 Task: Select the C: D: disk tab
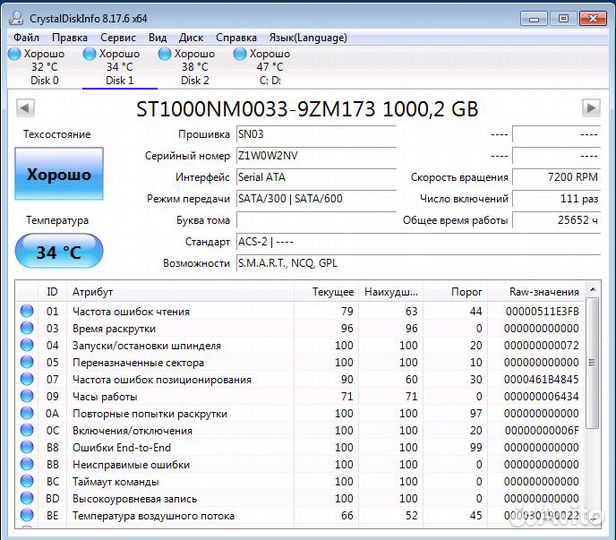(x=270, y=67)
